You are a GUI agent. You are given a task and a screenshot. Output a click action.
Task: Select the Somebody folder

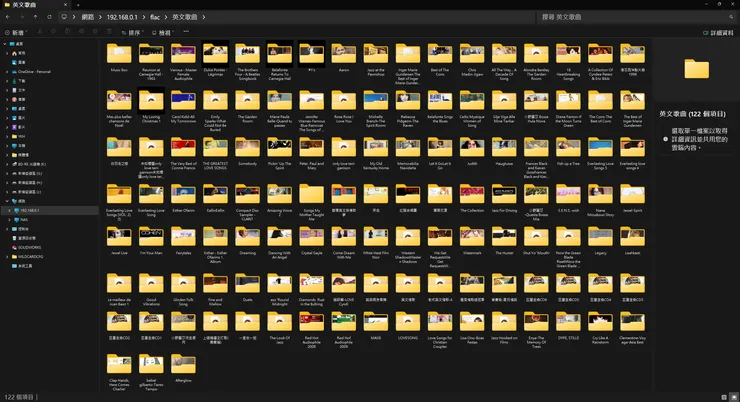pyautogui.click(x=247, y=151)
